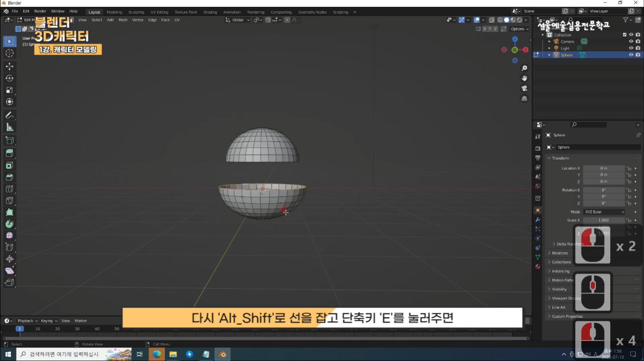Activate the Shrink/Fatten tool
The width and height of the screenshot is (644, 361).
10,259
